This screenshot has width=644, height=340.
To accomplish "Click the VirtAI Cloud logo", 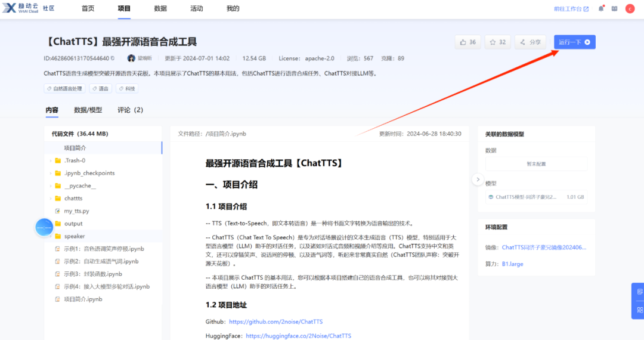I will [x=20, y=8].
